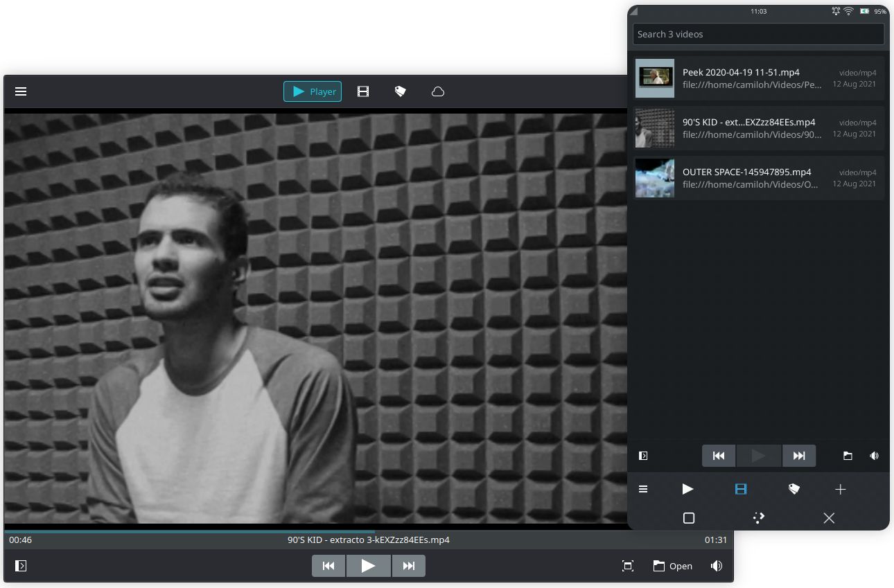
Task: Click the plus icon in mobile toolbar
Action: click(x=840, y=490)
